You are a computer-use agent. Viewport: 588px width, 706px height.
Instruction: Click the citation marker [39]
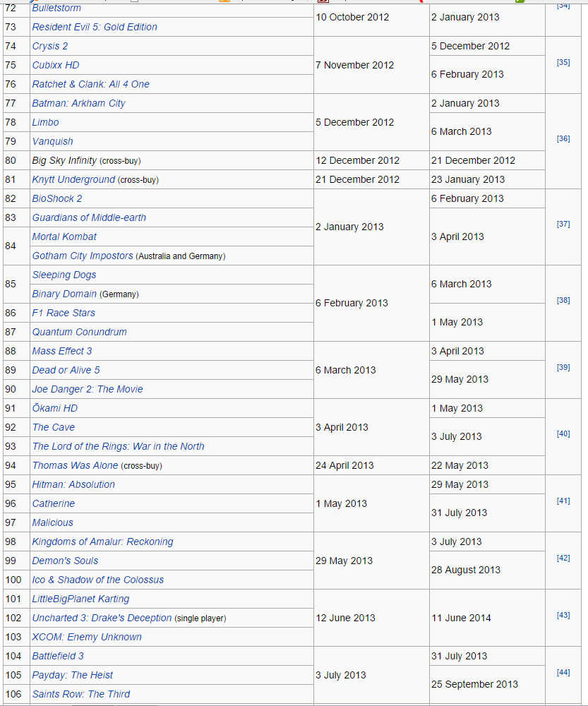tap(563, 367)
